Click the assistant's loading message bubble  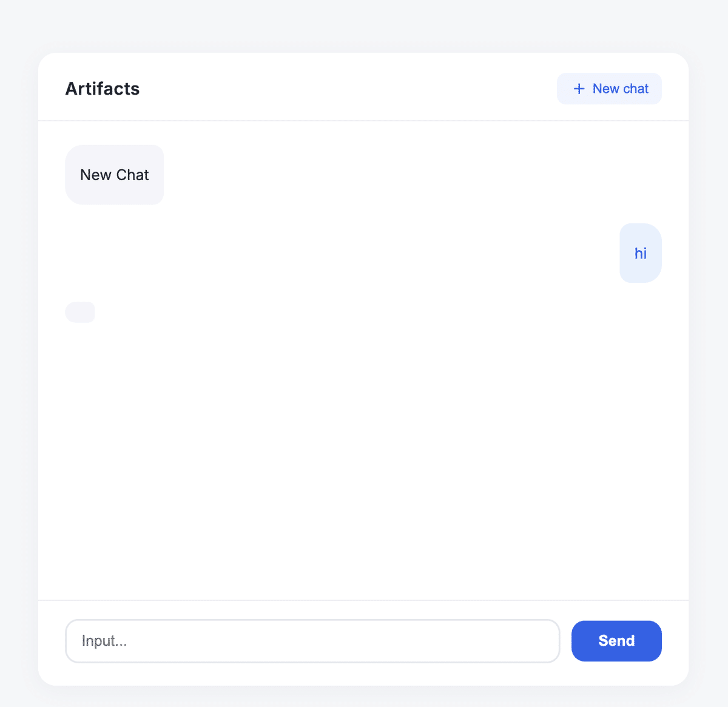point(79,312)
